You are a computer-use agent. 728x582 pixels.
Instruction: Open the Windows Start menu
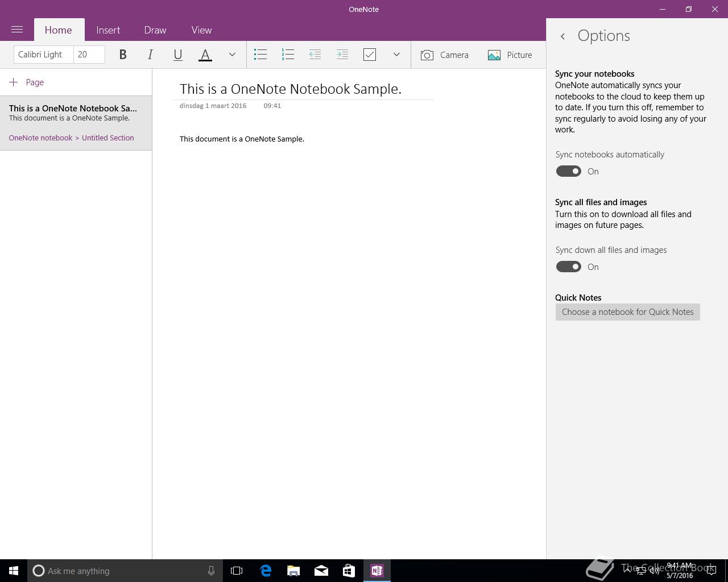14,571
